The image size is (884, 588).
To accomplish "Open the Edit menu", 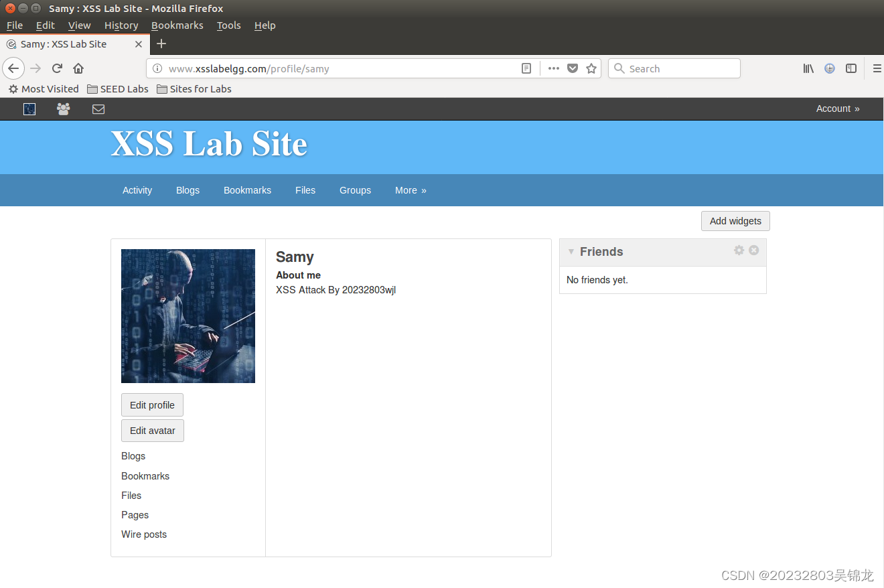I will point(46,25).
